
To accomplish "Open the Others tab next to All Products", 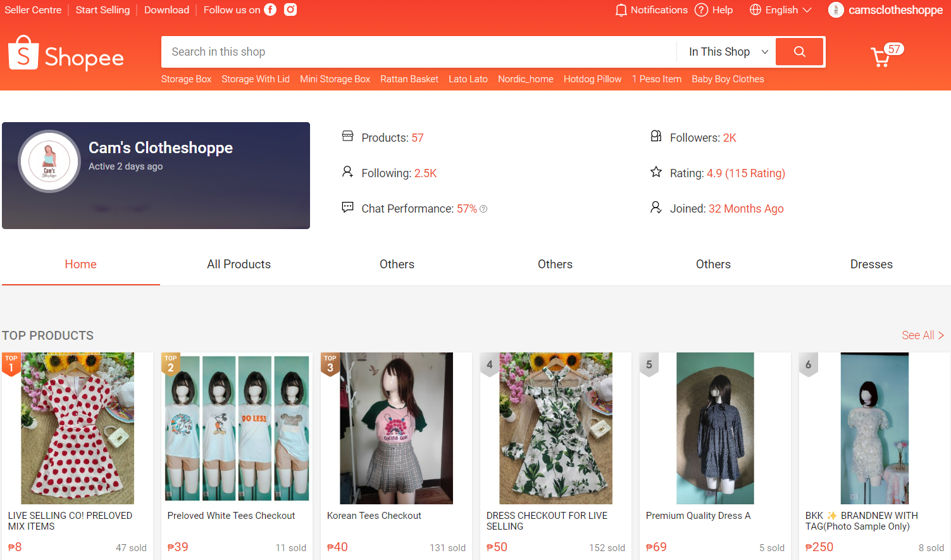I will click(x=397, y=264).
